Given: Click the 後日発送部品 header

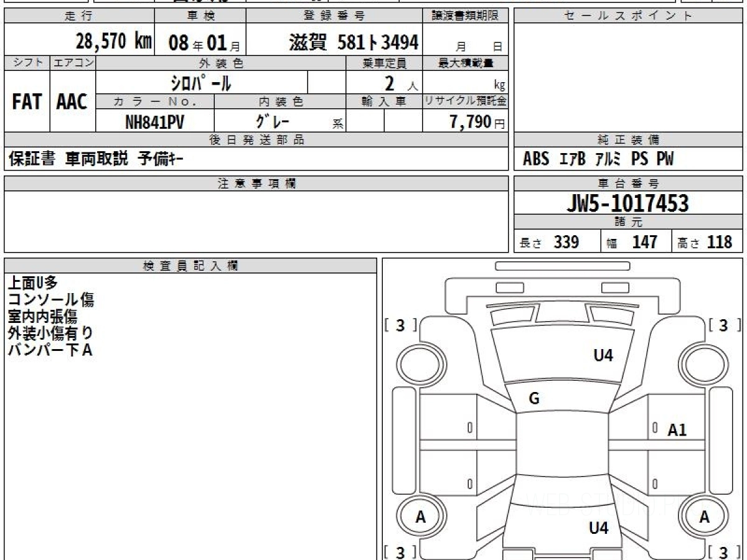Looking at the screenshot, I should 256,140.
